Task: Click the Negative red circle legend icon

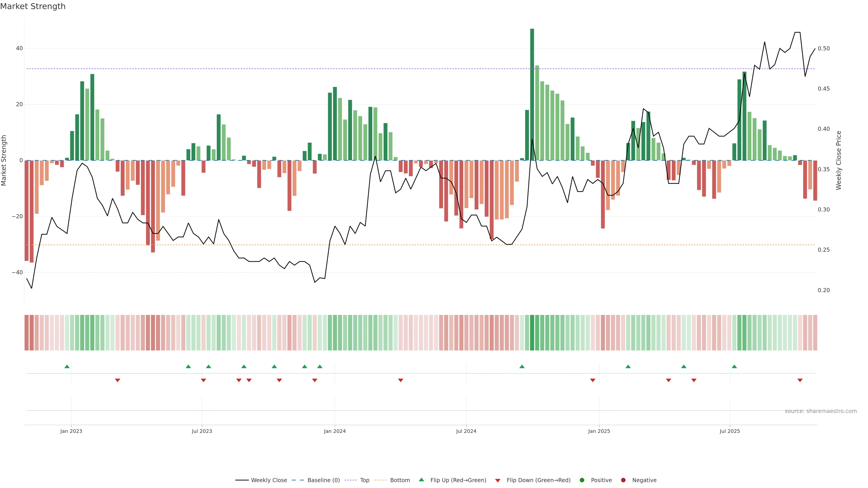Action: tap(623, 480)
